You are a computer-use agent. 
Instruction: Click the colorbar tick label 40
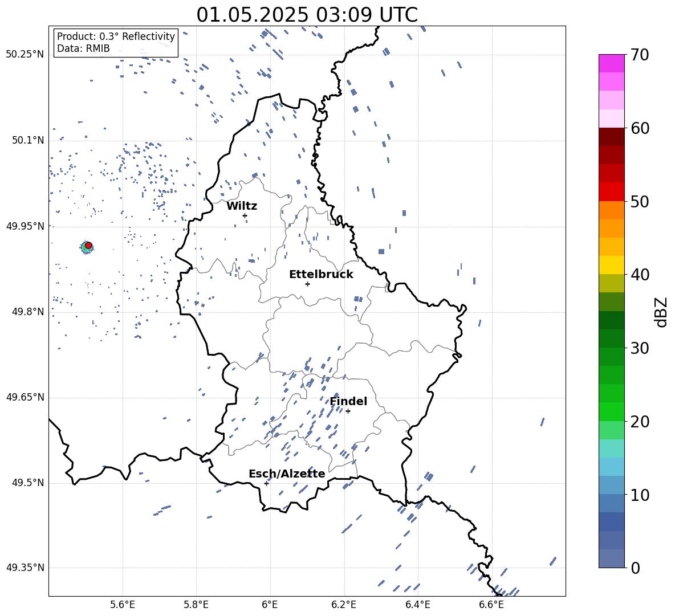pos(640,275)
